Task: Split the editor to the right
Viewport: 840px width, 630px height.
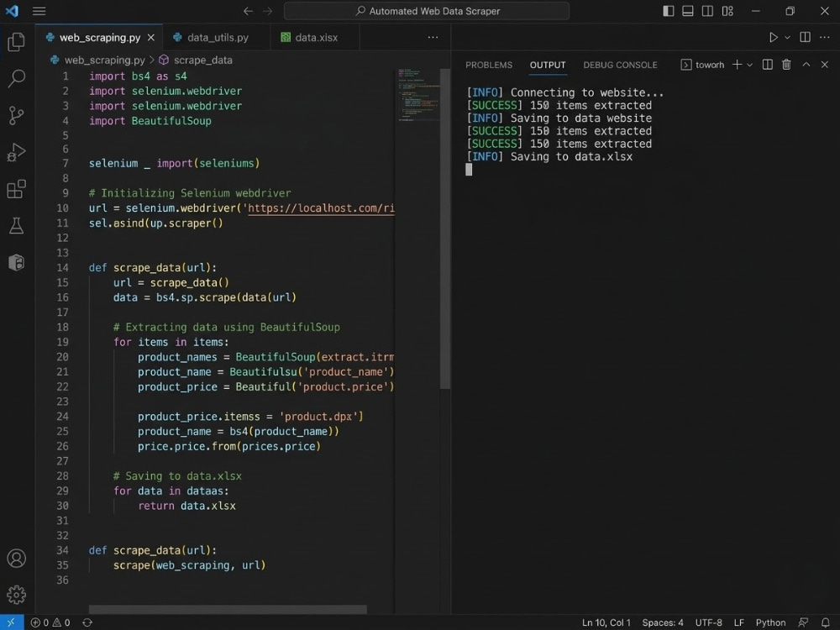Action: pyautogui.click(x=805, y=37)
